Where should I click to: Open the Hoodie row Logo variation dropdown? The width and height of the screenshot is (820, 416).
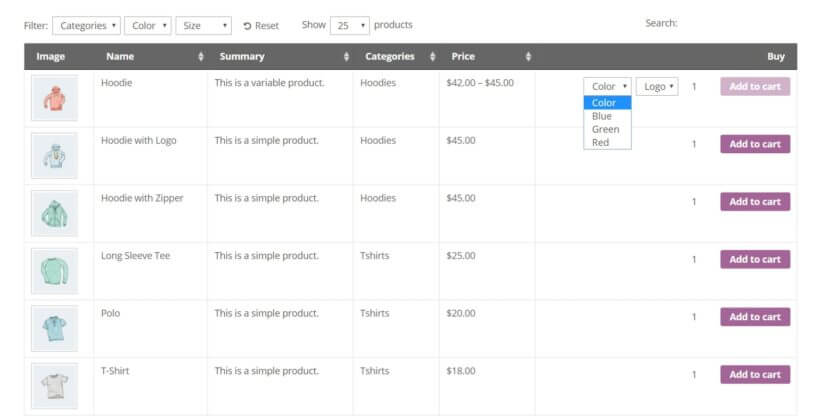[x=657, y=86]
